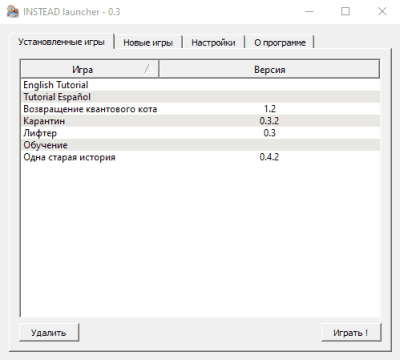
Task: Click the Удалить button
Action: 49,332
